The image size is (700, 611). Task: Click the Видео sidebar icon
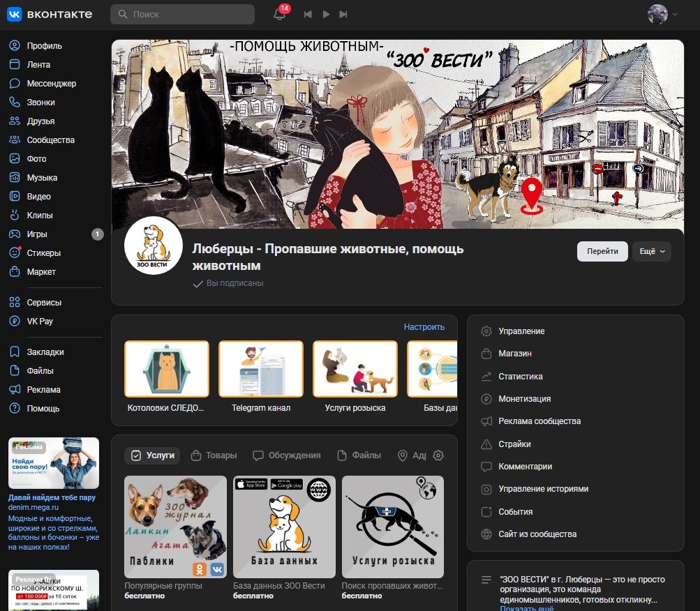pyautogui.click(x=15, y=196)
